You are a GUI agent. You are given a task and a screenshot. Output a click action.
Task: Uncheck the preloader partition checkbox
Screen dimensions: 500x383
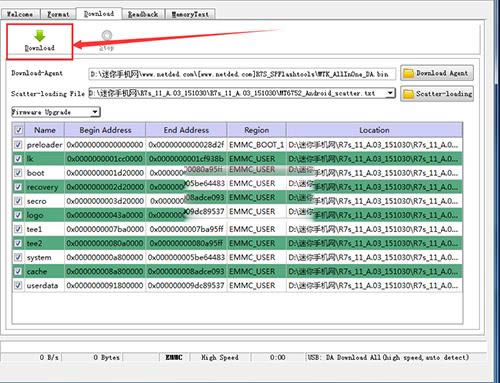tap(18, 145)
